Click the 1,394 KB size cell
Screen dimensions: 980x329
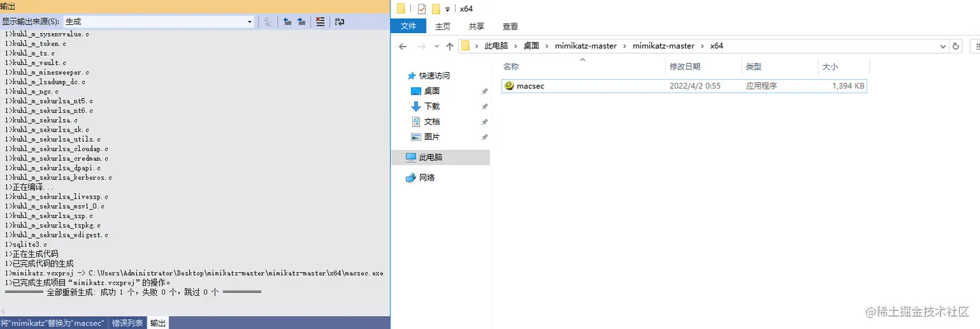[x=848, y=86]
